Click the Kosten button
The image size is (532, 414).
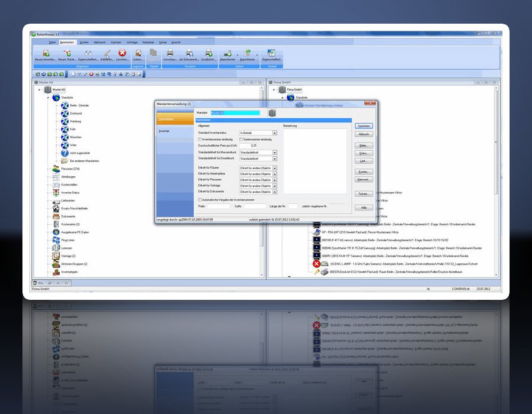pos(364,172)
